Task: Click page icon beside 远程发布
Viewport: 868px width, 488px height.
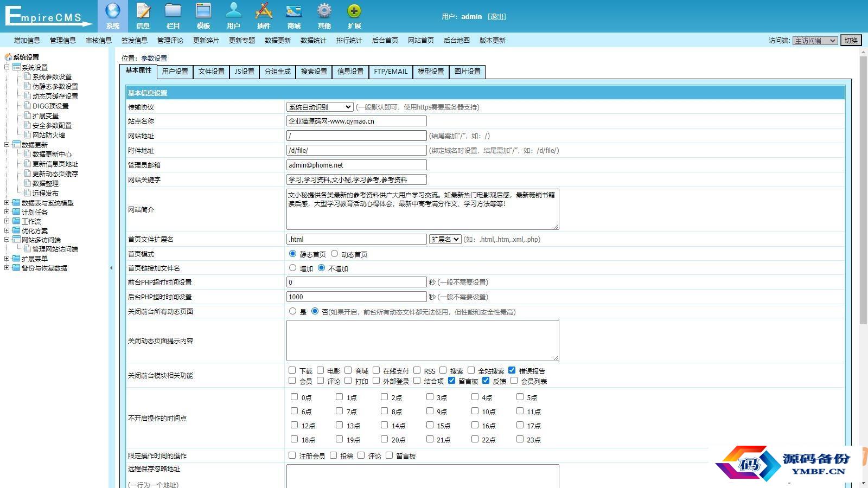Action: point(28,193)
